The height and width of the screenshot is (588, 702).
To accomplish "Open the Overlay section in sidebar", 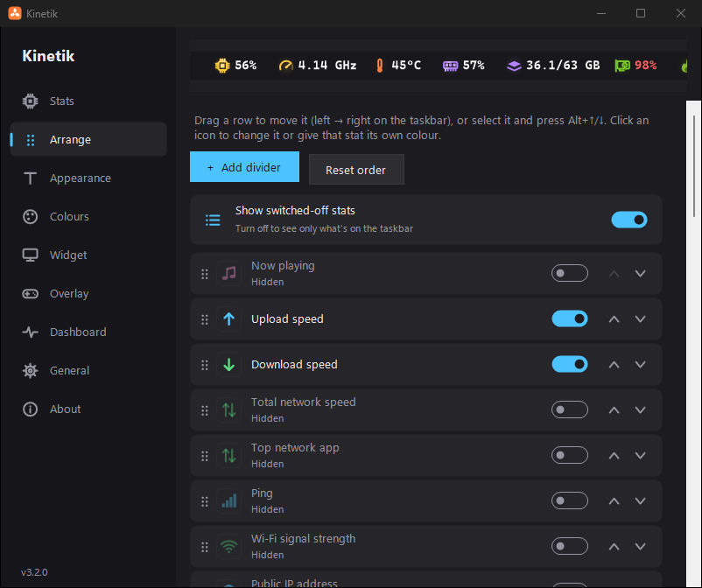I will 88,293.
